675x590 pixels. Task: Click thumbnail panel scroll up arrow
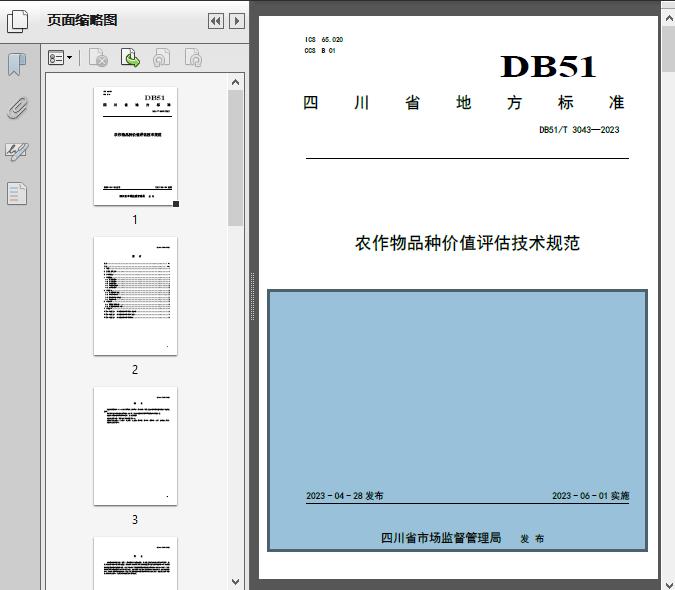coord(235,82)
